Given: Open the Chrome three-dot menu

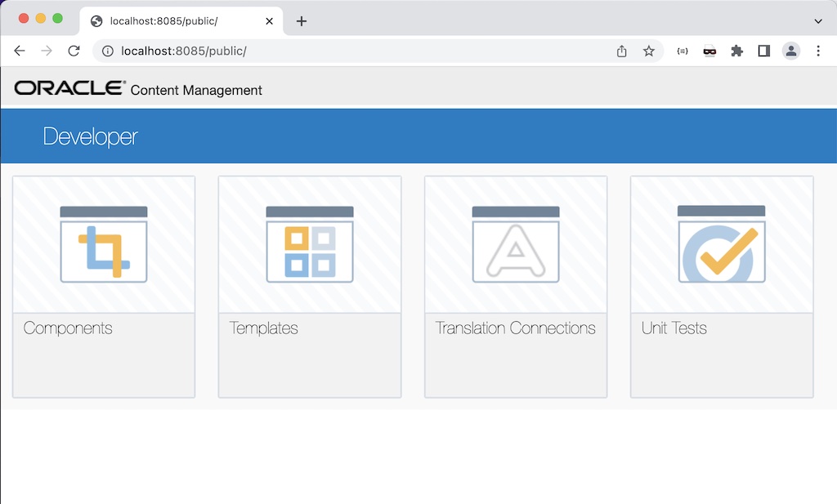Looking at the screenshot, I should tap(818, 51).
